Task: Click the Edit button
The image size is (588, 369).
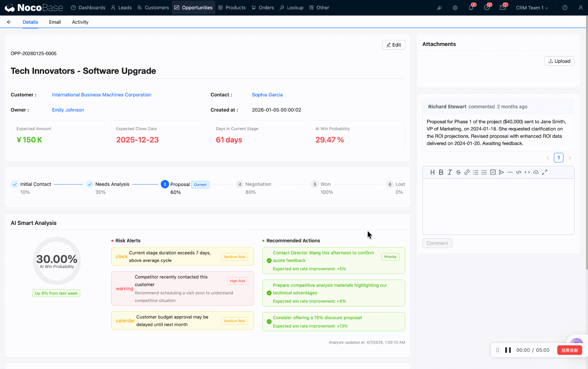Action: pos(393,45)
